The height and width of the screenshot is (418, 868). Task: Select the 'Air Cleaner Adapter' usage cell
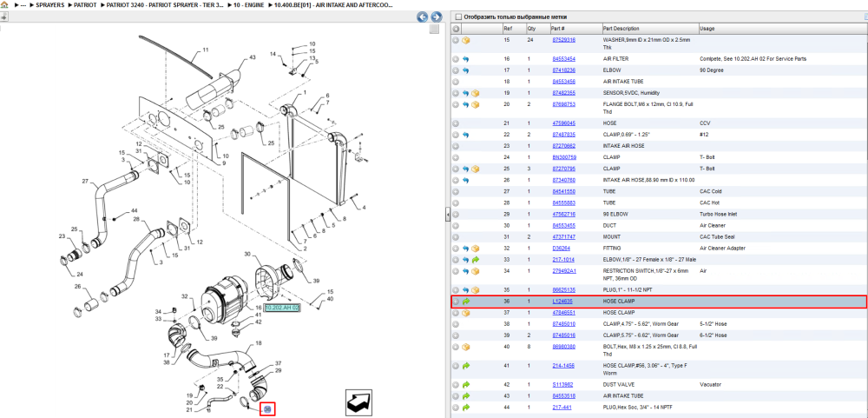pyautogui.click(x=722, y=249)
